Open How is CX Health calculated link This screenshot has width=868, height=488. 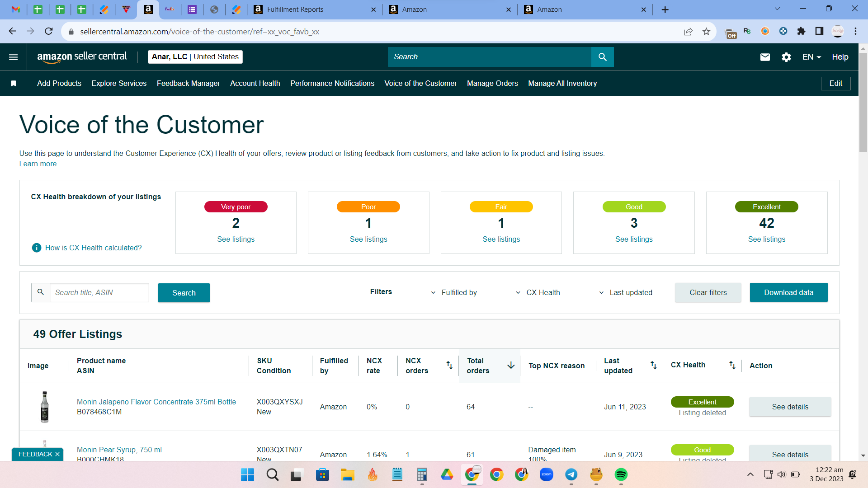click(94, 248)
